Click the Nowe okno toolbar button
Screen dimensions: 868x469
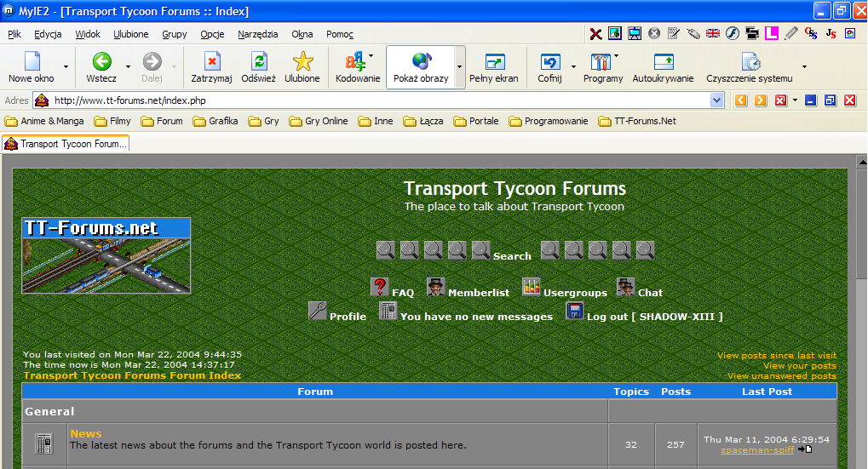click(32, 67)
